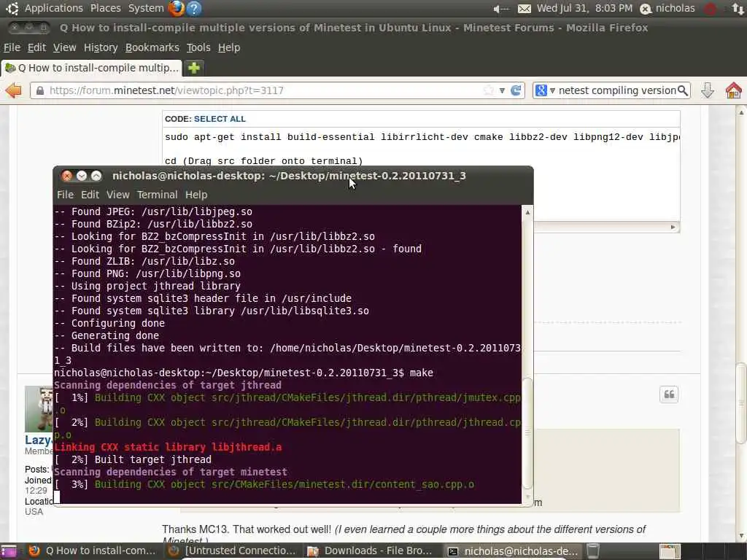Viewport: 747px width, 560px height.
Task: Bookmark this page with the star icon
Action: pyautogui.click(x=488, y=90)
